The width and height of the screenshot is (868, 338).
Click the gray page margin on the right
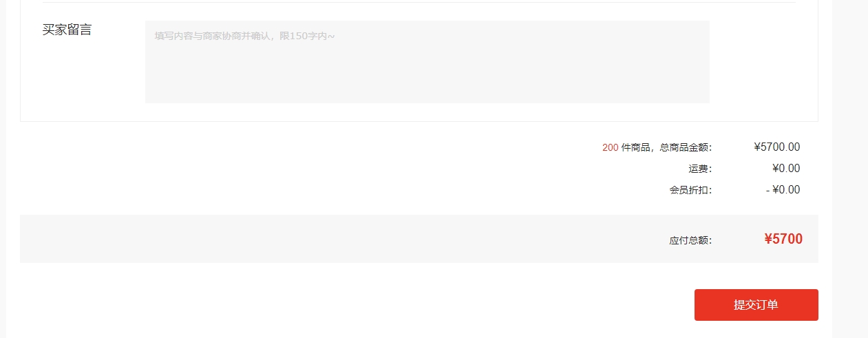(850, 169)
